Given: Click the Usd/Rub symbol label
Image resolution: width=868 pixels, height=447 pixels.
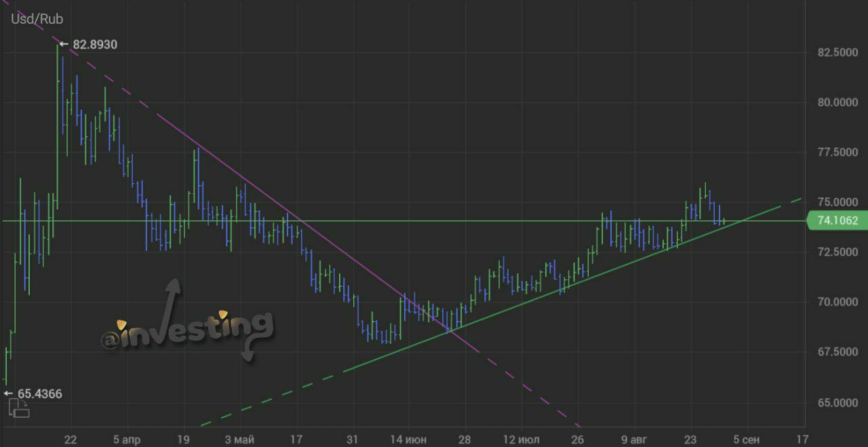Looking at the screenshot, I should (37, 19).
